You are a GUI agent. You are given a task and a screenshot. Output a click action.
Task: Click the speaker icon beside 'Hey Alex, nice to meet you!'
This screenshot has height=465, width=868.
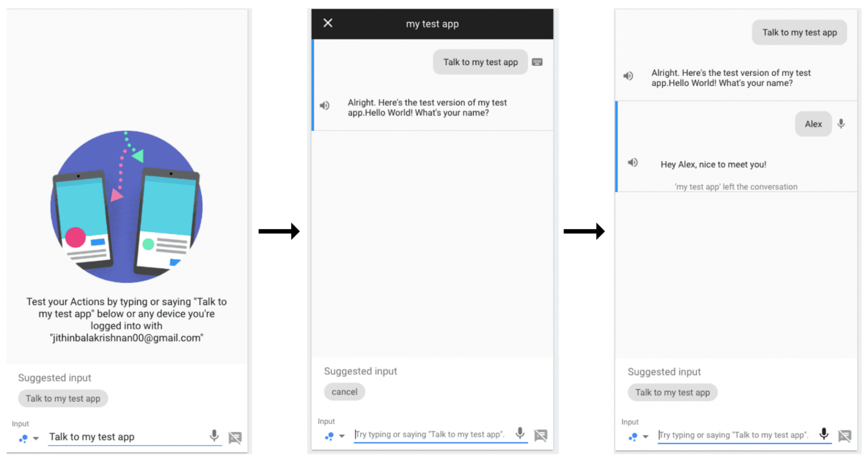633,163
